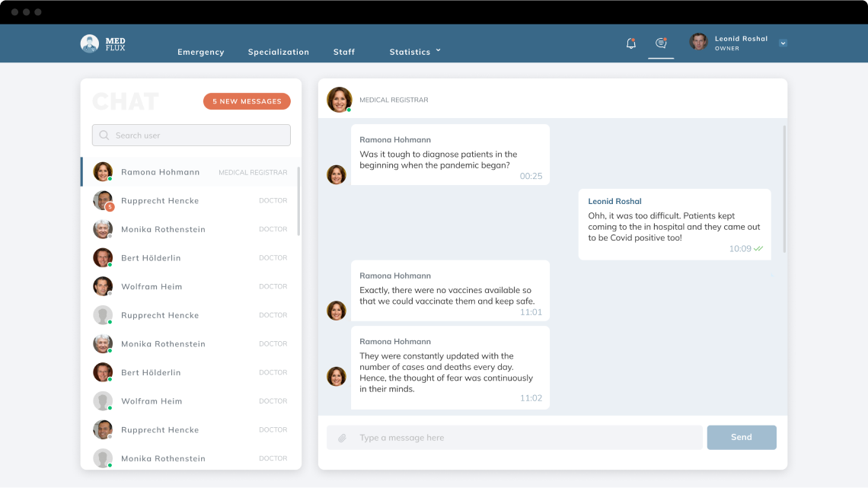Click the MedFlux logo

103,43
